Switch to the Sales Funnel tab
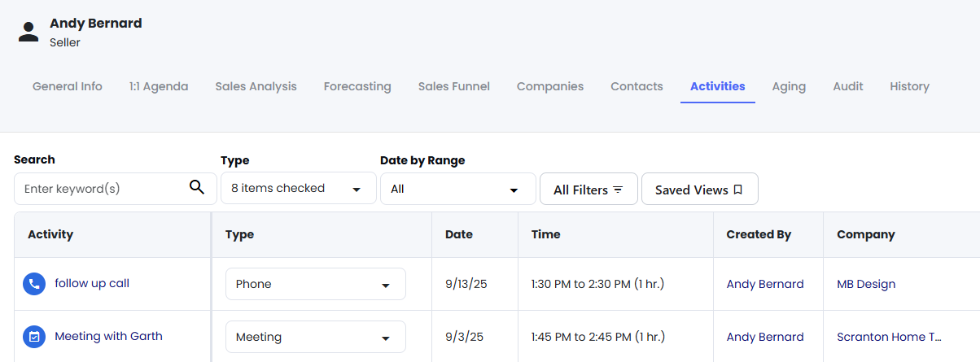Image resolution: width=980 pixels, height=362 pixels. 454,86
